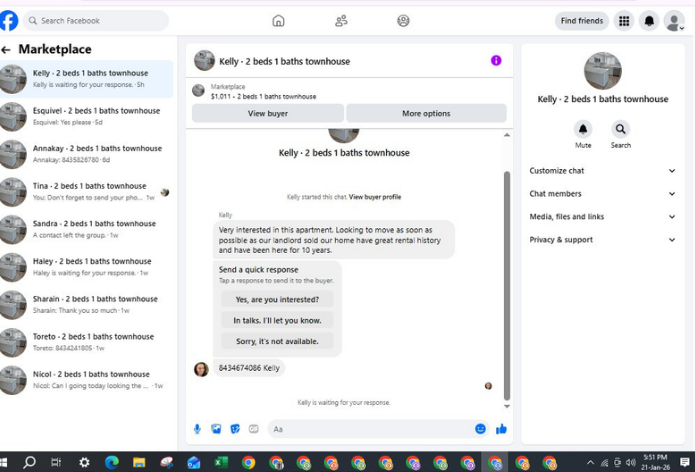Open the Home feed icon
The image size is (695, 472).
(278, 20)
